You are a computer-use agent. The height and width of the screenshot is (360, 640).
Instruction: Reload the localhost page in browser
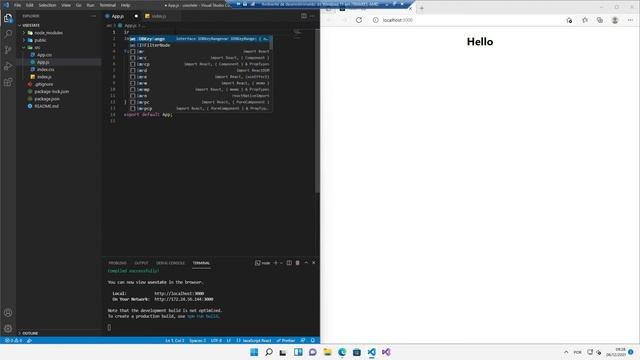tap(359, 20)
